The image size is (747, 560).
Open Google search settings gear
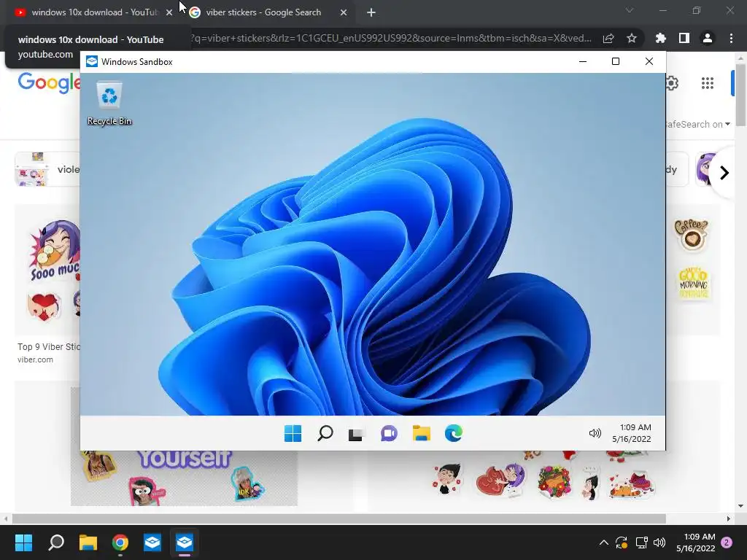pyautogui.click(x=672, y=83)
